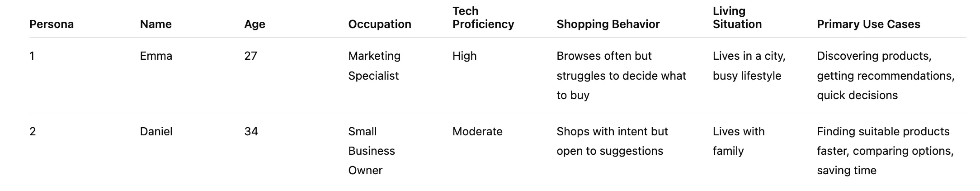
Task: Click the 'Lives with family' cell
Action: click(738, 141)
